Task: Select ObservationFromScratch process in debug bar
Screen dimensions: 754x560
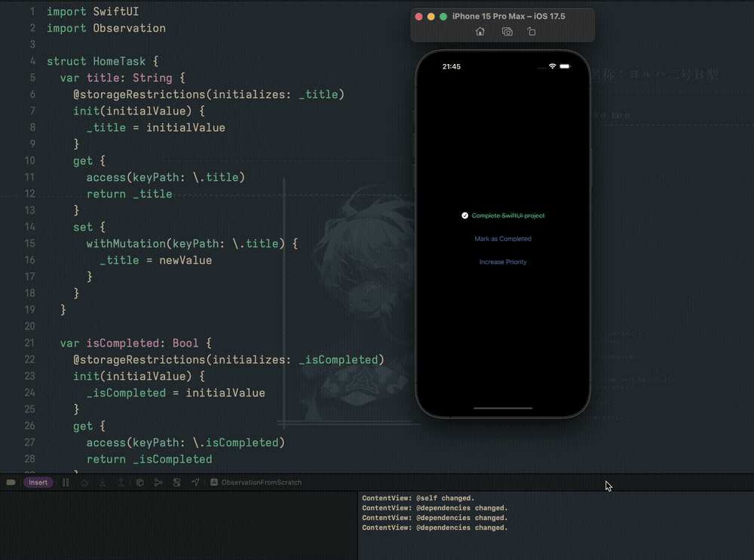Action: click(x=256, y=482)
